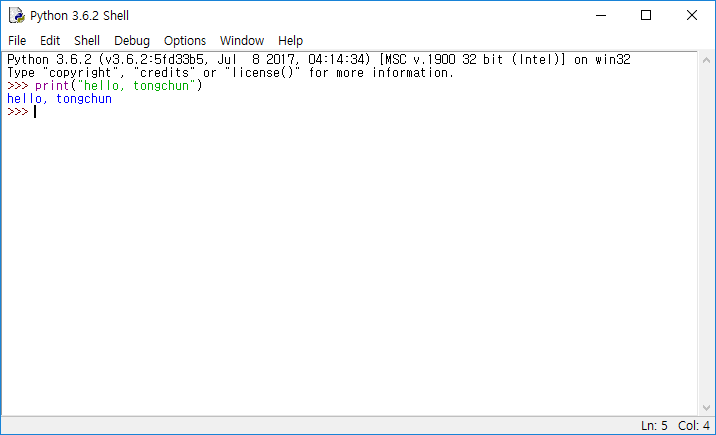Image resolution: width=716 pixels, height=435 pixels.
Task: Click the Type "copyright" information line
Action: (x=230, y=73)
